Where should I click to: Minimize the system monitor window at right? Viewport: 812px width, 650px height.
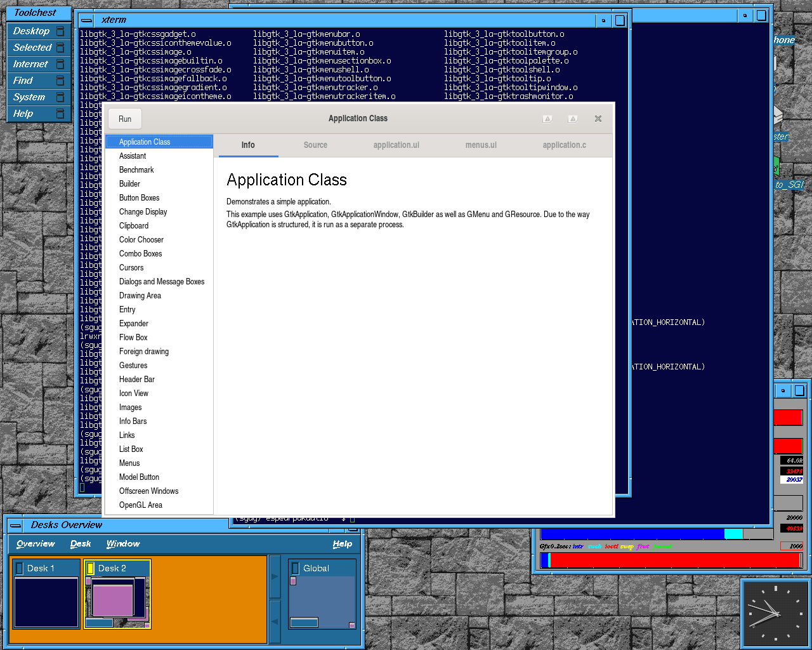click(x=783, y=390)
